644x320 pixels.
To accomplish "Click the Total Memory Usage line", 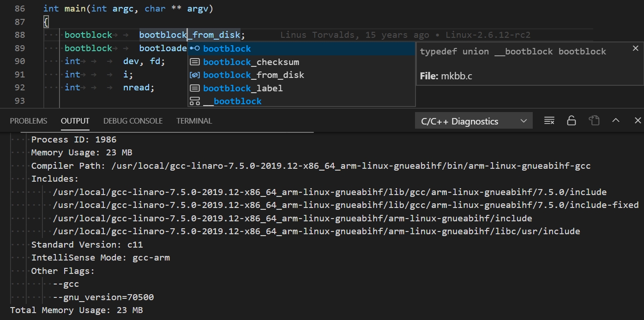I will (77, 310).
